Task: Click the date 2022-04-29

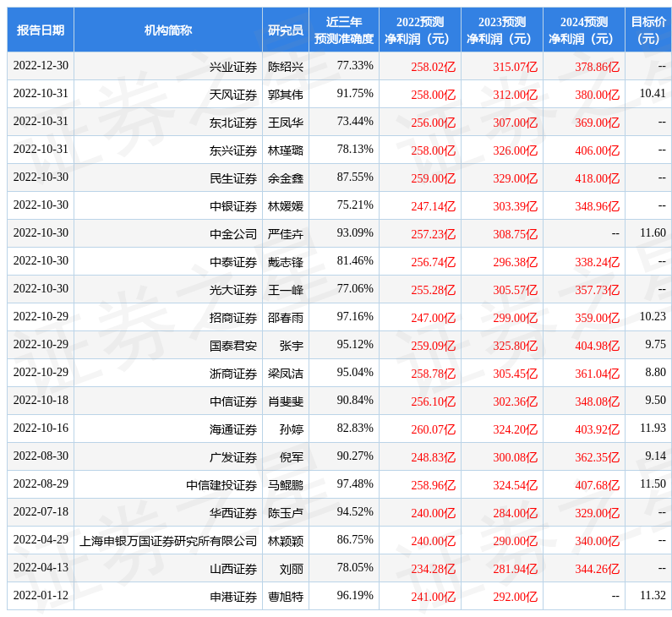Action: (x=41, y=539)
